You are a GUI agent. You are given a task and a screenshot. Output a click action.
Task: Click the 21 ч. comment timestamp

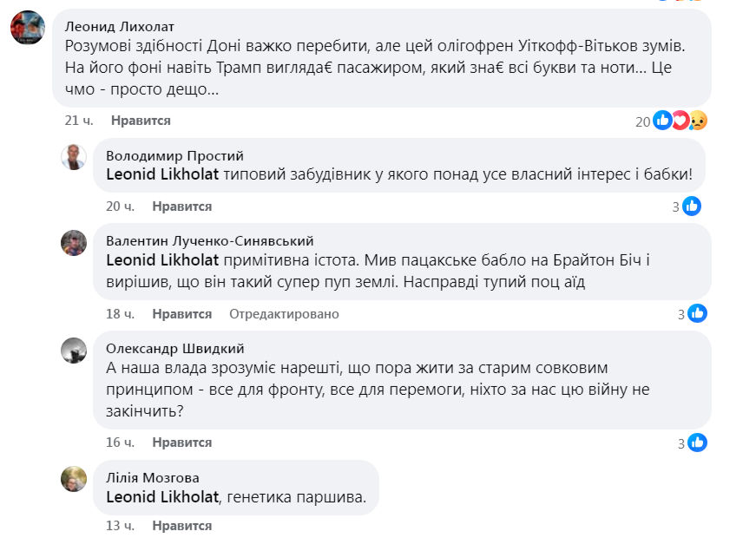click(79, 121)
